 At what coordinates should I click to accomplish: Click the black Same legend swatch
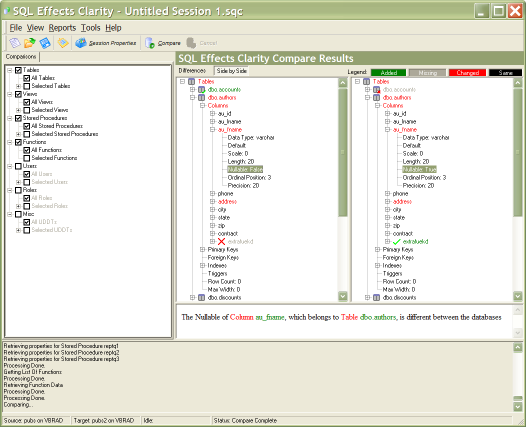pos(506,73)
